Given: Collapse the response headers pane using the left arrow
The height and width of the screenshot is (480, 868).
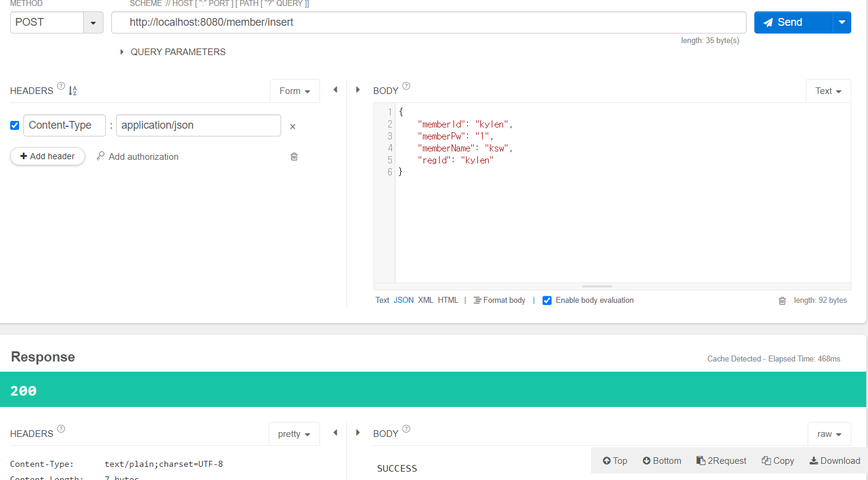Looking at the screenshot, I should (x=335, y=432).
